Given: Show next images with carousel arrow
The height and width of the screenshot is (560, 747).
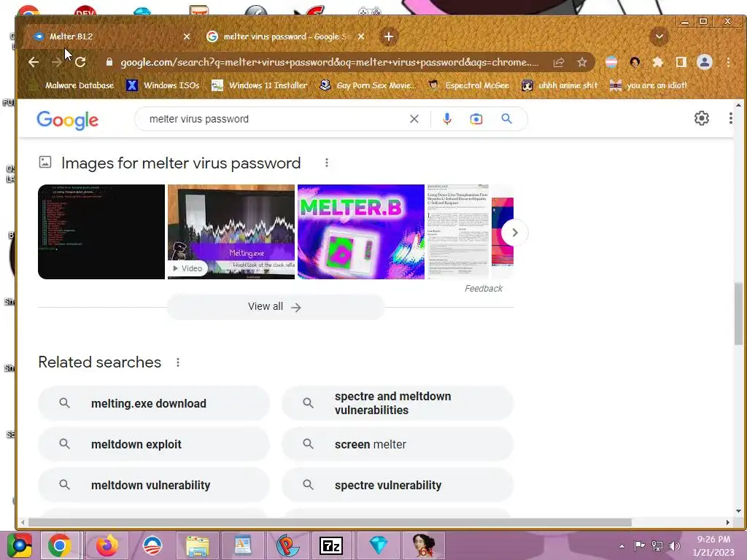Looking at the screenshot, I should (514, 233).
